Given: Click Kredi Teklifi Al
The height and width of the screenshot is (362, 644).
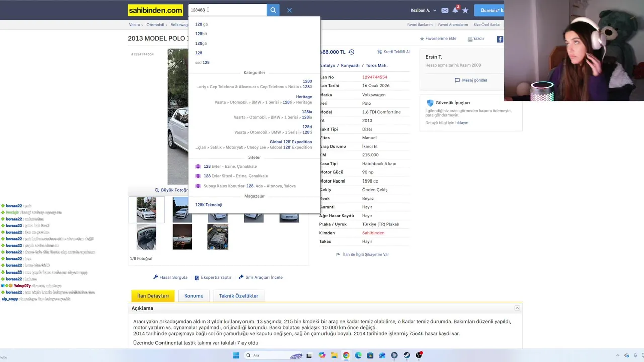Looking at the screenshot, I should tap(393, 52).
